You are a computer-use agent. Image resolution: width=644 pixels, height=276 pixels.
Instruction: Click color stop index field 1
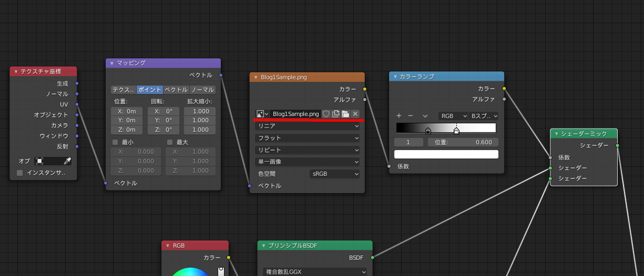click(x=409, y=143)
